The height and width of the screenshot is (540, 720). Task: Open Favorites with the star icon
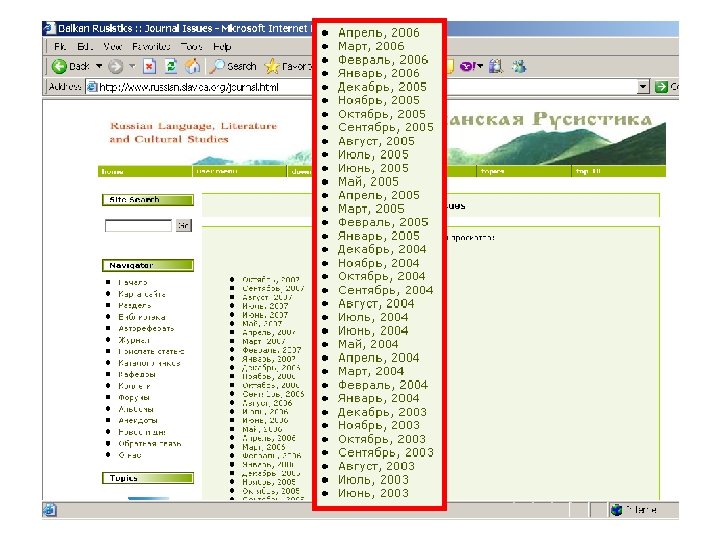pos(288,67)
